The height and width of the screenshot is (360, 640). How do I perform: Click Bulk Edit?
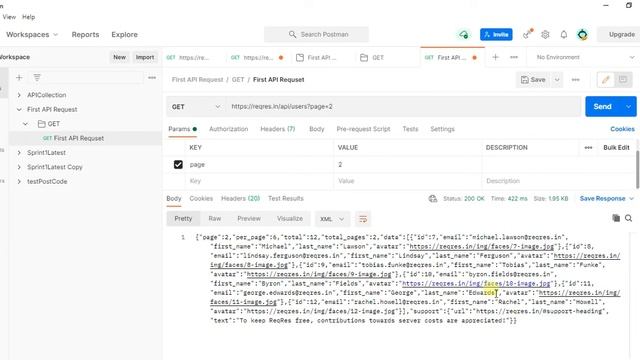click(x=616, y=148)
